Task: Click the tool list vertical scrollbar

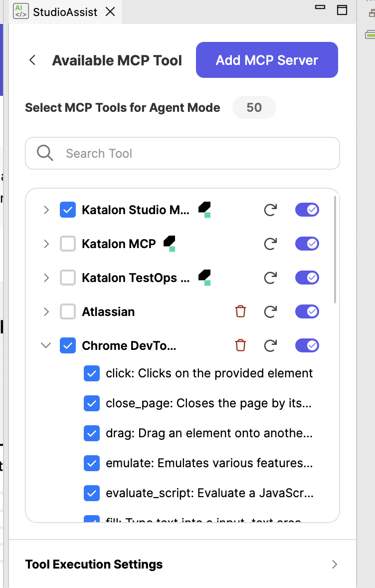Action: (x=335, y=250)
